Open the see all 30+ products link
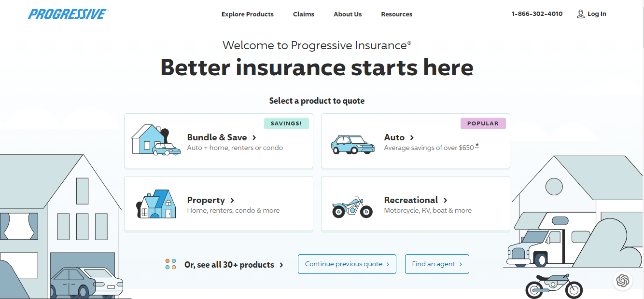 tap(234, 265)
